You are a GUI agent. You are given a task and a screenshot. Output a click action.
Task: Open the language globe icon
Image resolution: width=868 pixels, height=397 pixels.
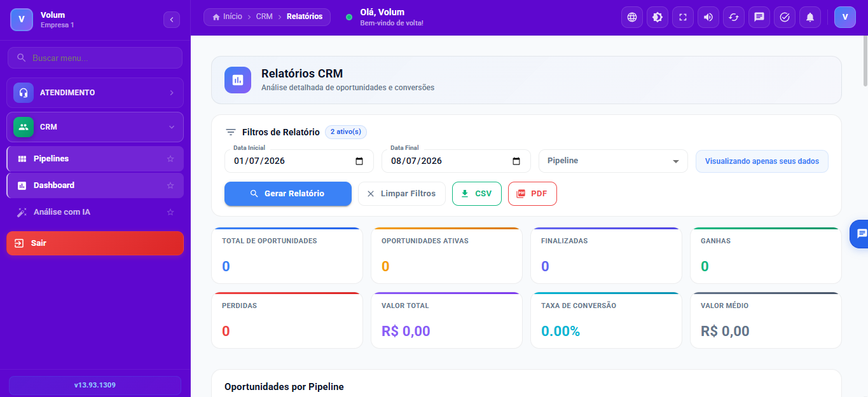coord(631,17)
